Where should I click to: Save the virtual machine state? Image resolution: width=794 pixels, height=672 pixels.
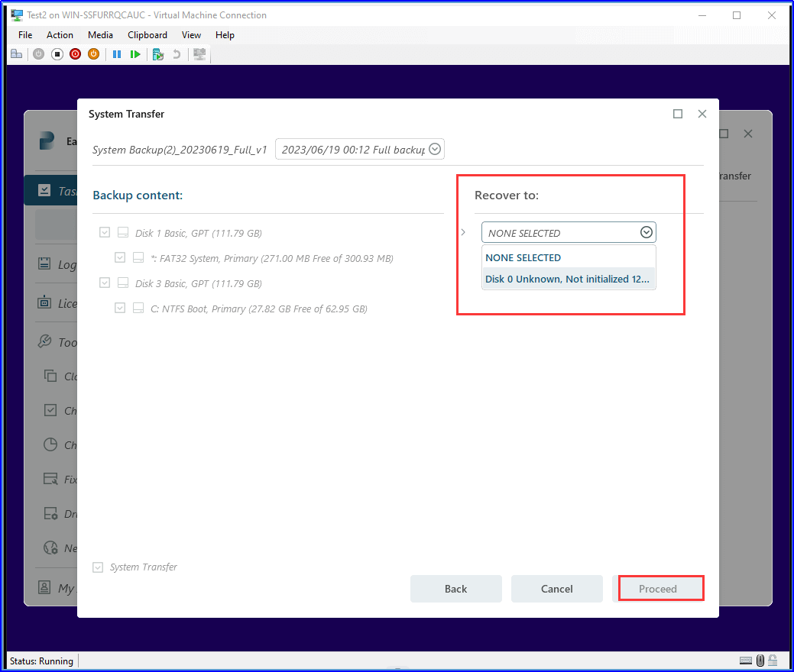tap(93, 53)
